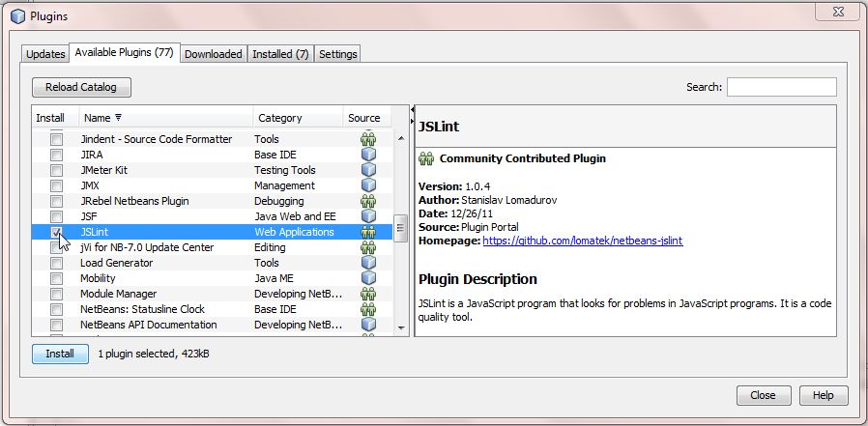Sort by the Source column header
Image resolution: width=868 pixels, height=426 pixels.
pos(366,118)
